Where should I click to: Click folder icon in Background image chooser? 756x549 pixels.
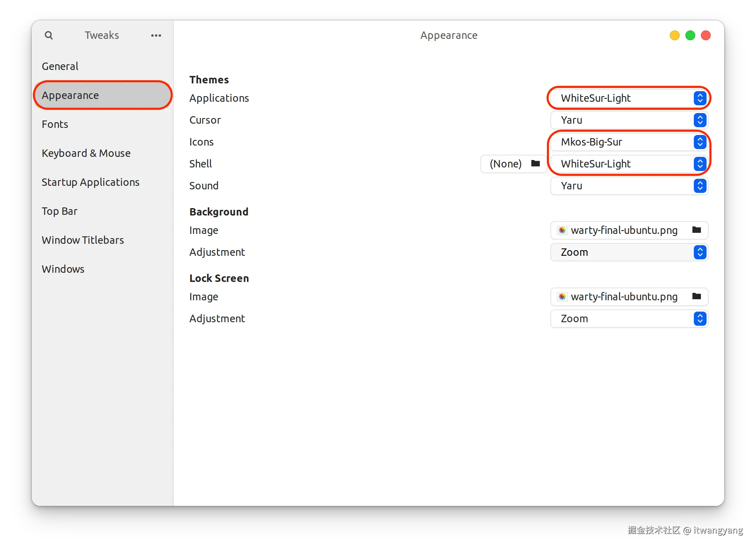click(696, 230)
